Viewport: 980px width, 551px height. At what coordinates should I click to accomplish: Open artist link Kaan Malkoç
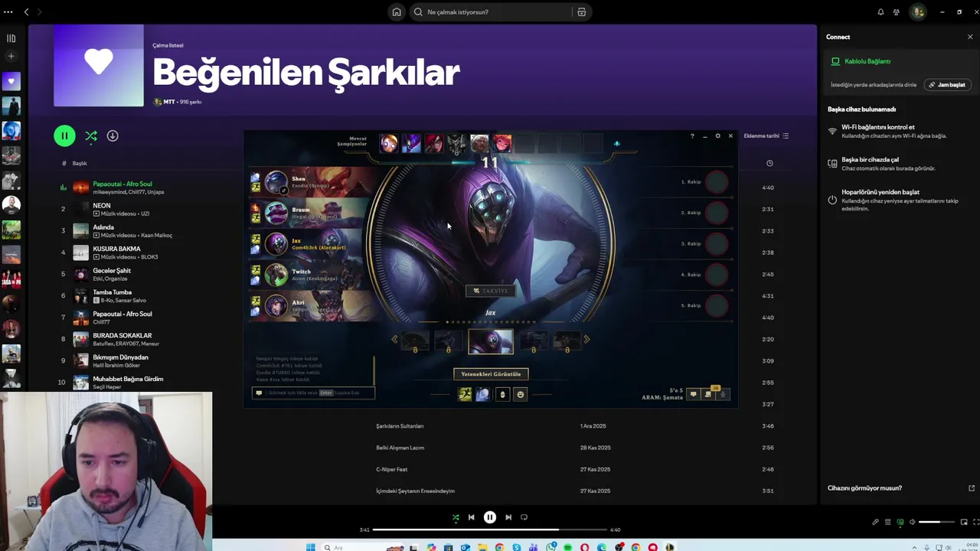point(157,236)
